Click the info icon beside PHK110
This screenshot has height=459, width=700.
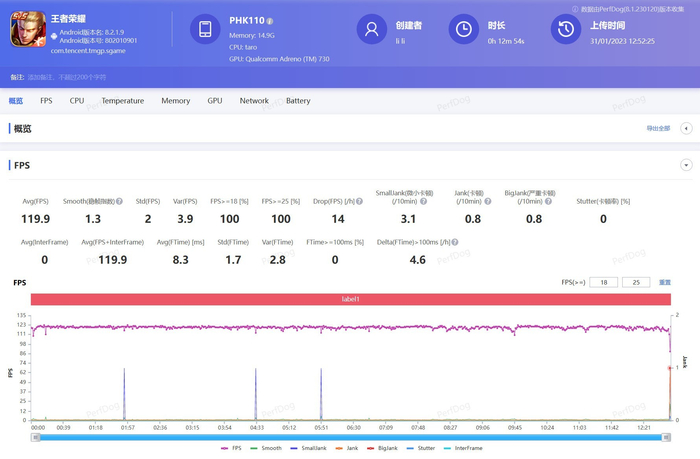270,21
